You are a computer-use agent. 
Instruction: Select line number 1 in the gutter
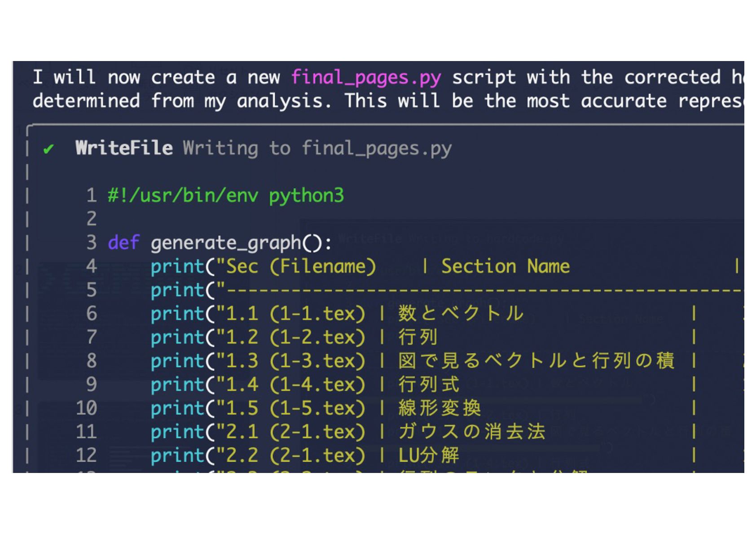92,196
